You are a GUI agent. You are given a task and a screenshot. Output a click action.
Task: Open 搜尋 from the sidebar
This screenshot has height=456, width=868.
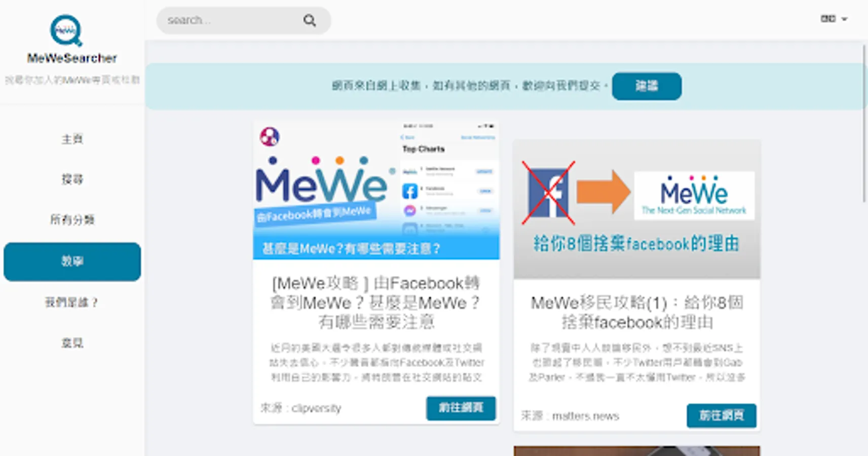point(72,179)
